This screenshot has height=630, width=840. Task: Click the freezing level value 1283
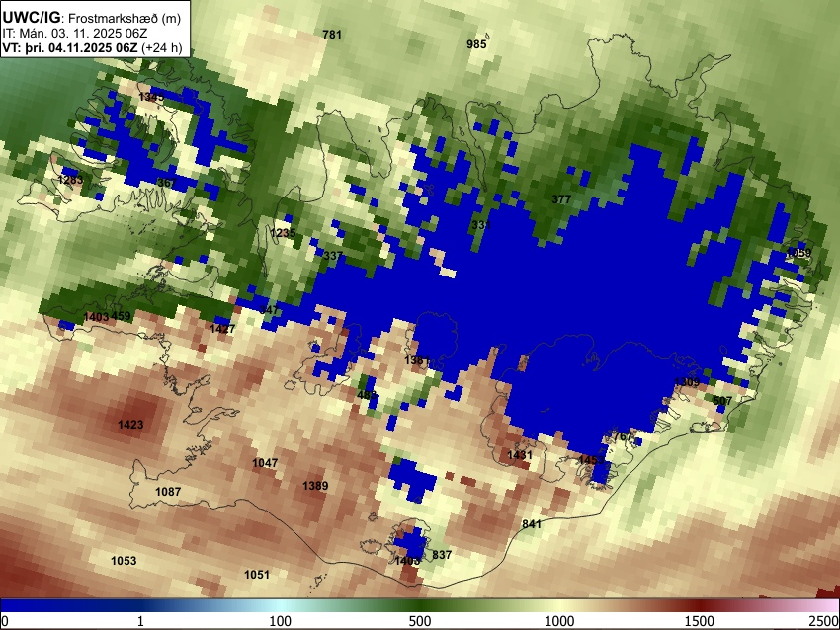click(x=71, y=179)
